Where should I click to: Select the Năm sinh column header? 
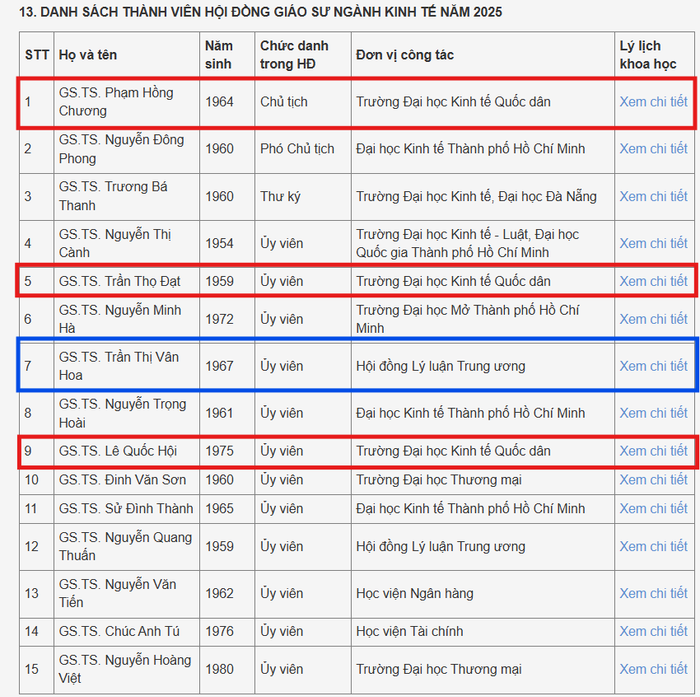click(x=219, y=55)
